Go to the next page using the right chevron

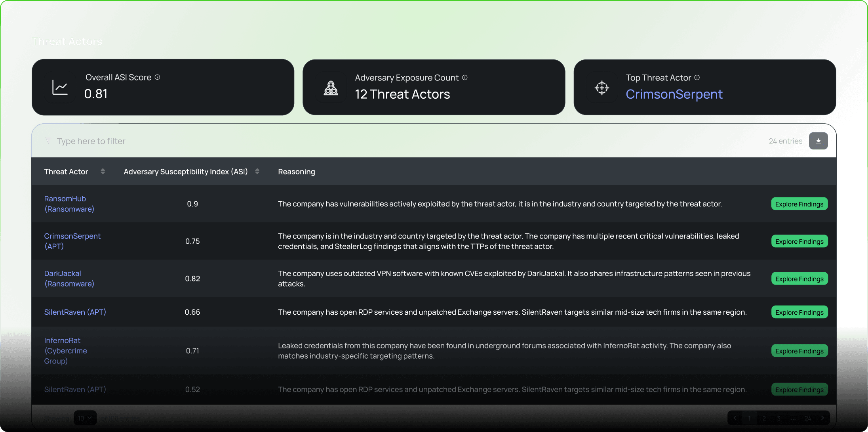[x=822, y=418]
